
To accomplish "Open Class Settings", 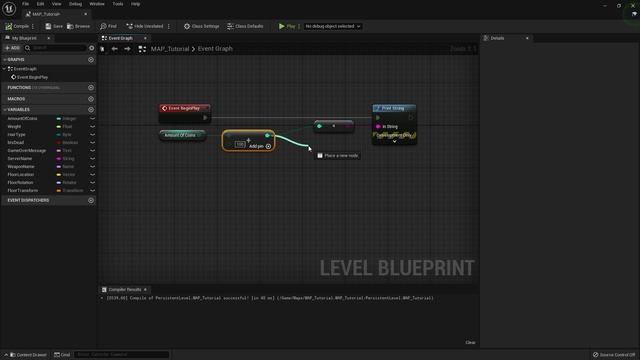I will tap(202, 26).
